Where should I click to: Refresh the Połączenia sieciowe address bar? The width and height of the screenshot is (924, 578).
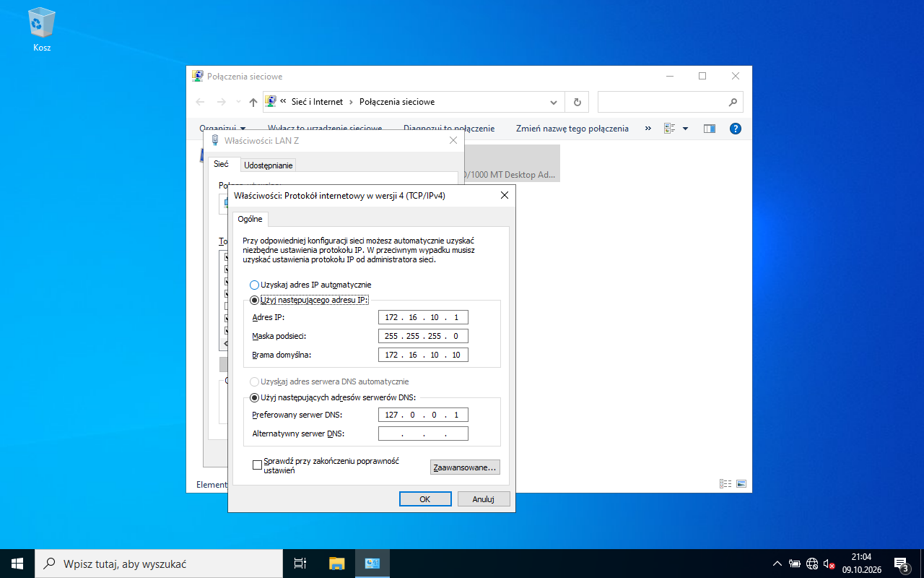click(x=577, y=102)
